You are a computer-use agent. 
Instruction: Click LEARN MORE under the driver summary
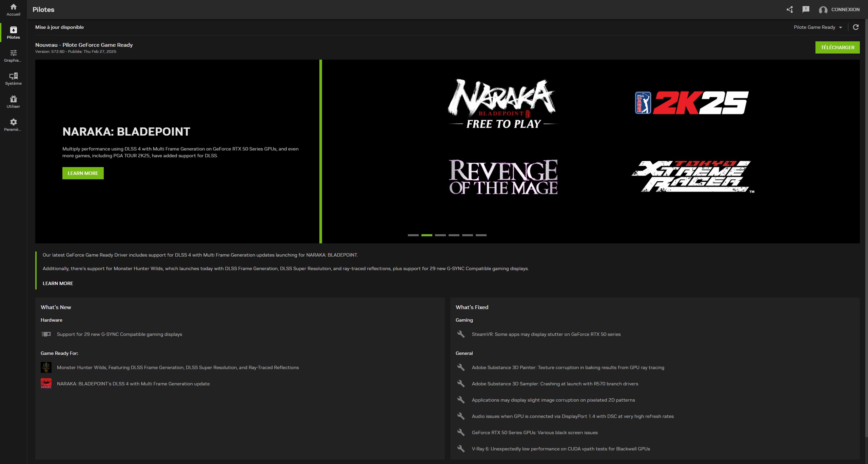(58, 283)
